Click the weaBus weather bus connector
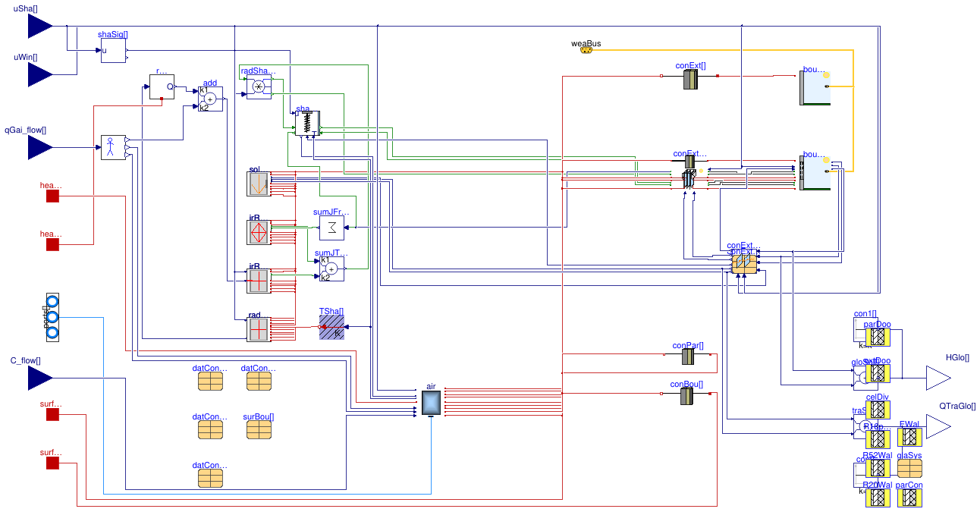 click(x=586, y=50)
